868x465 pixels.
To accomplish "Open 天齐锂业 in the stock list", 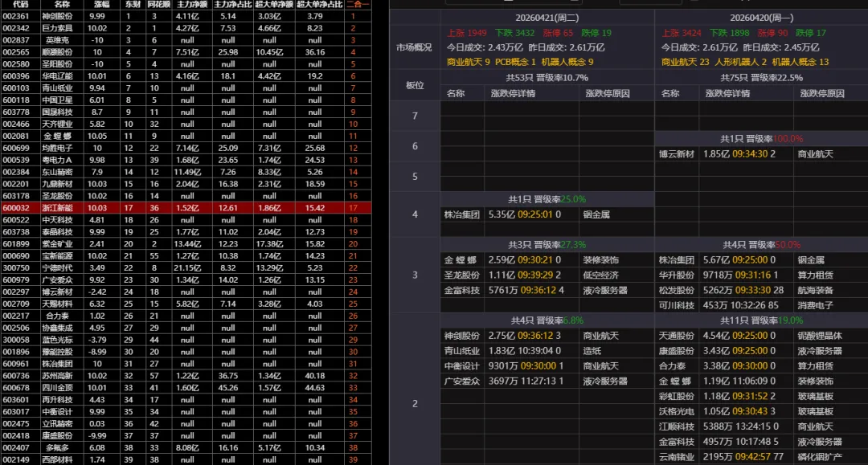I will [58, 124].
